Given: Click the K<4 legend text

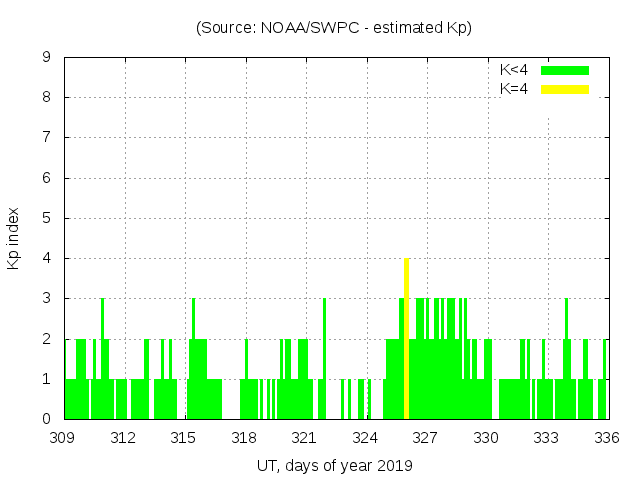Looking at the screenshot, I should point(514,70).
